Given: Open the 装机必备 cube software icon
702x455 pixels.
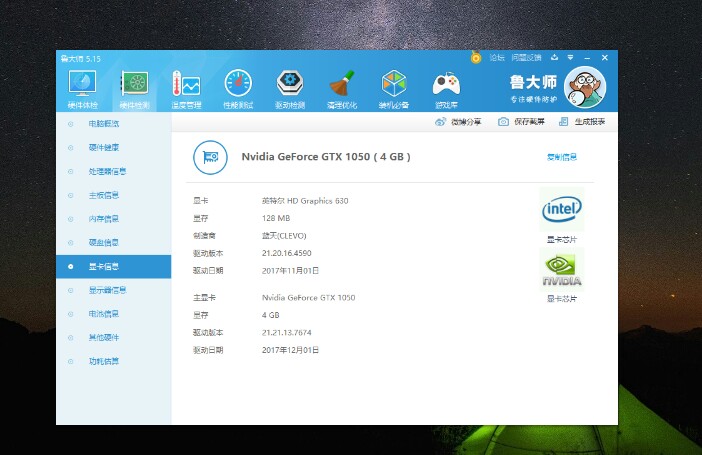Looking at the screenshot, I should coord(394,90).
